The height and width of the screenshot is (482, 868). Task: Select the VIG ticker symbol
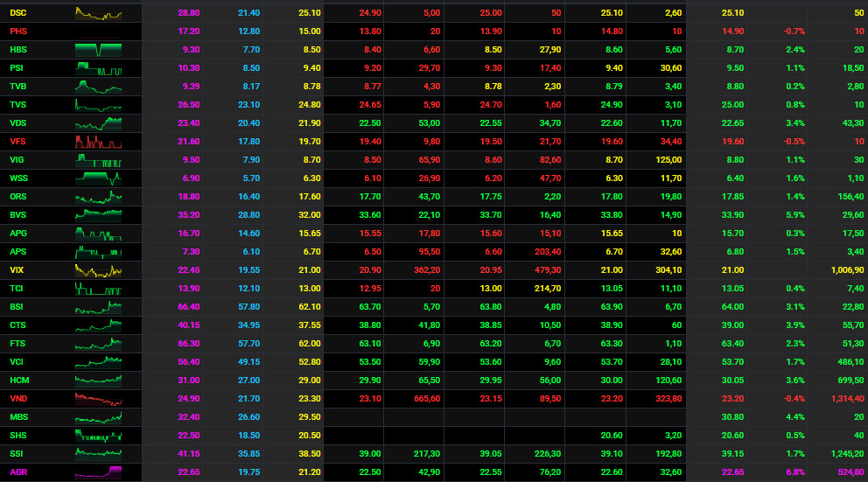point(17,160)
